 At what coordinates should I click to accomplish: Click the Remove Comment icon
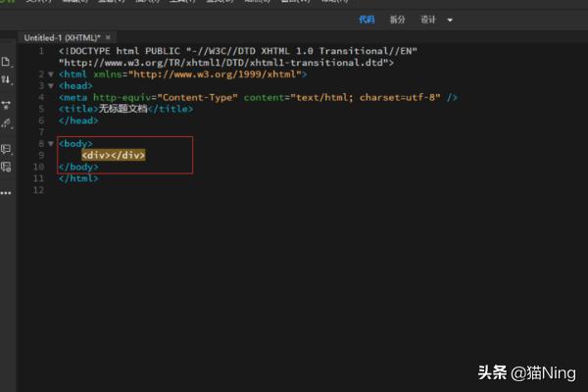click(6, 168)
